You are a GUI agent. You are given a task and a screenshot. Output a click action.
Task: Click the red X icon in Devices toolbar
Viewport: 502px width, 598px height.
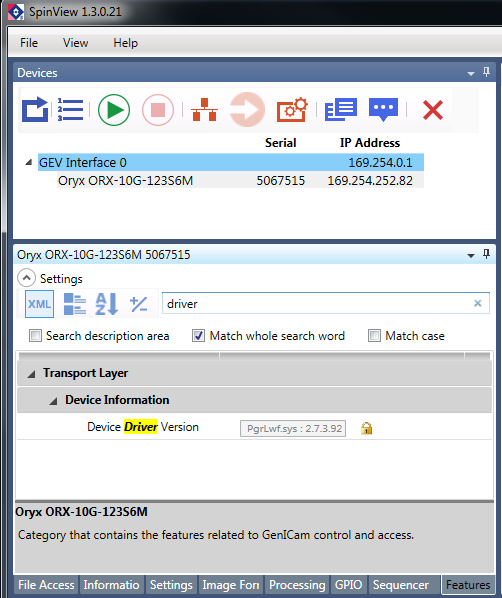pyautogui.click(x=433, y=110)
